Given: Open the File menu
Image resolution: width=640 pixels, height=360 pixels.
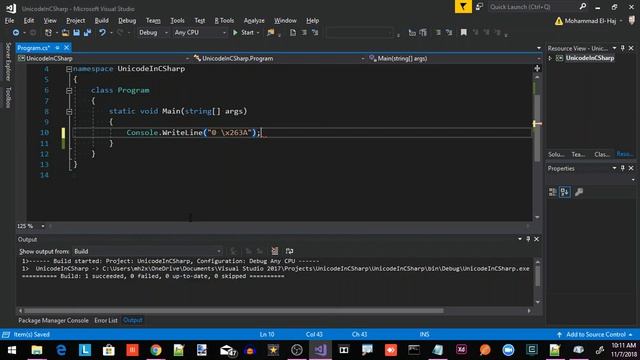Looking at the screenshot, I should [x=9, y=20].
